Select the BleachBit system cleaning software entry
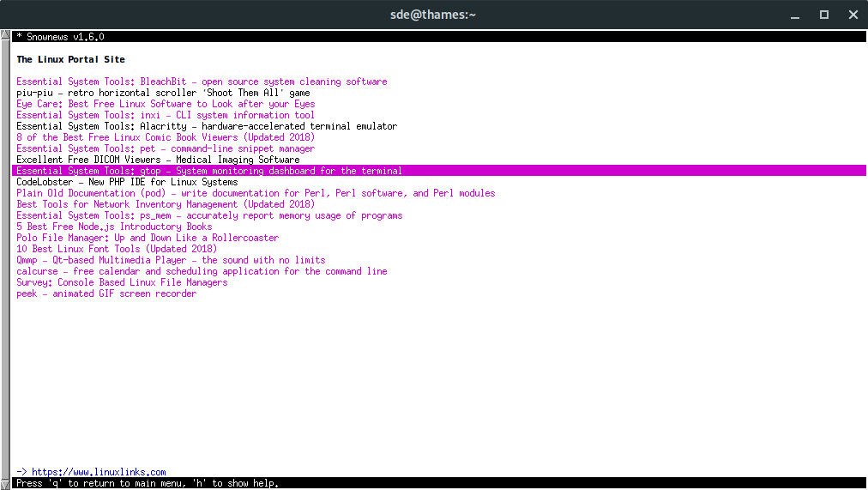This screenshot has height=490, width=868. (x=202, y=82)
